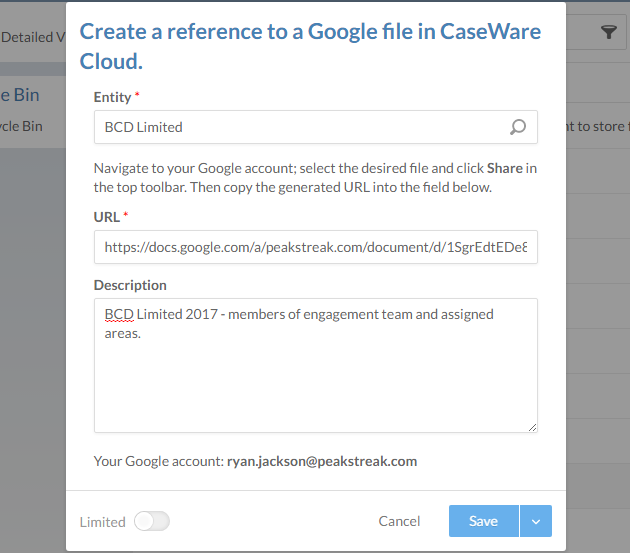Click the 'Limited' label text
The height and width of the screenshot is (553, 630).
click(102, 521)
